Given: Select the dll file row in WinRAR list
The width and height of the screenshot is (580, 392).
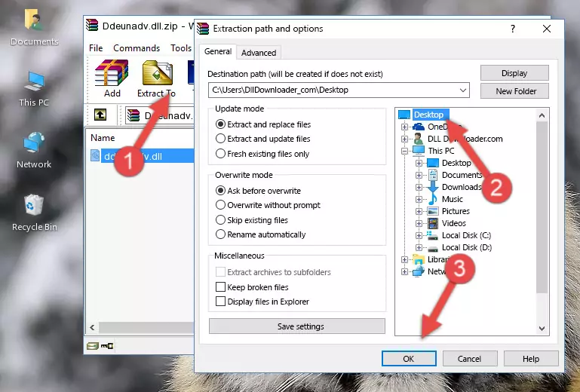Looking at the screenshot, I should [142, 156].
